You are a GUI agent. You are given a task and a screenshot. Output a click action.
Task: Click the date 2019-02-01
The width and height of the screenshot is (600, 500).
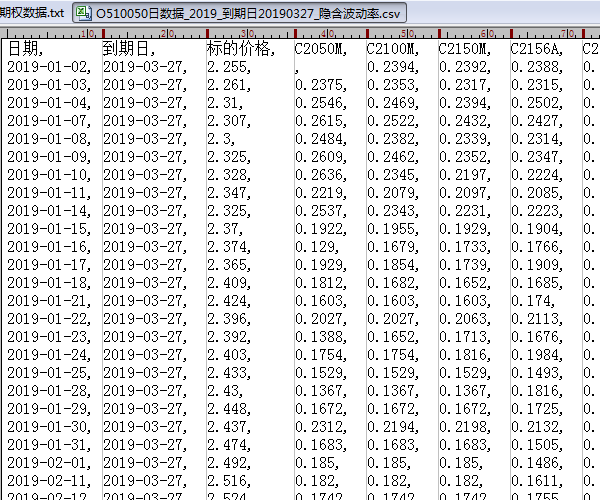(49, 463)
